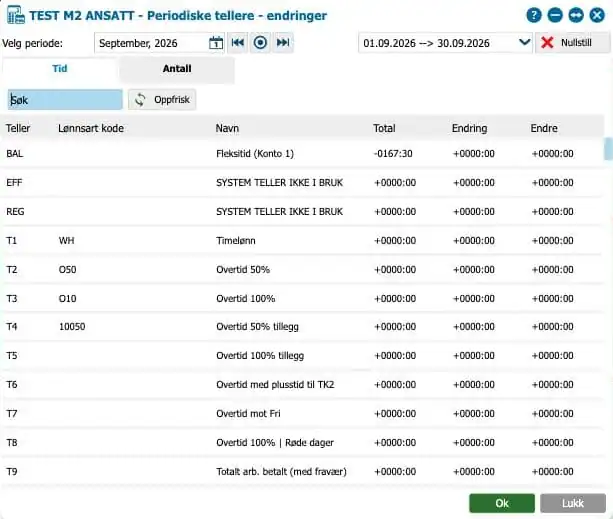Screen dimensions: 613x519
Task: Click the minimize dialog icon
Action: pos(555,16)
